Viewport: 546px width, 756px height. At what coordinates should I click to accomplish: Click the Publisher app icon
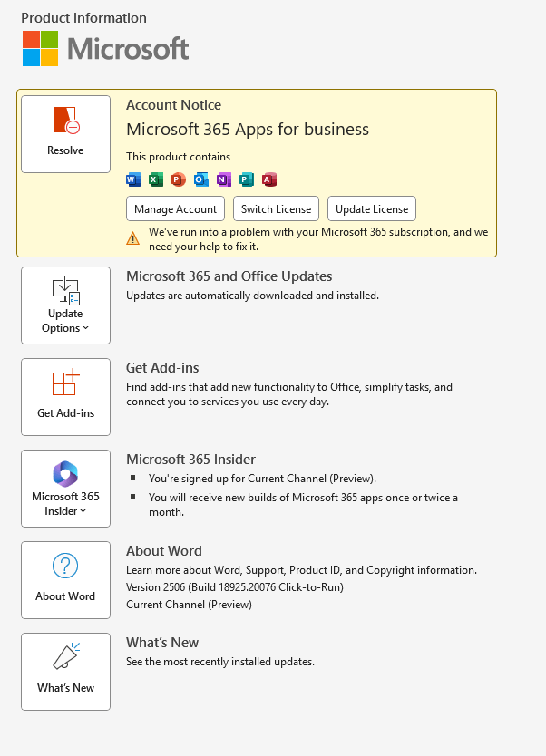click(x=247, y=179)
